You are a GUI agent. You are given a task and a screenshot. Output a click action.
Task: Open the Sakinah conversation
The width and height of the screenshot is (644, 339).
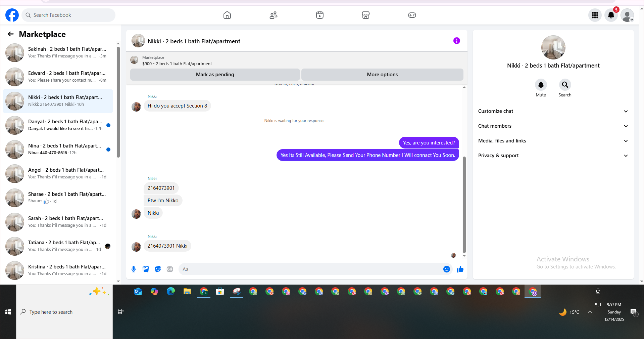coord(58,52)
